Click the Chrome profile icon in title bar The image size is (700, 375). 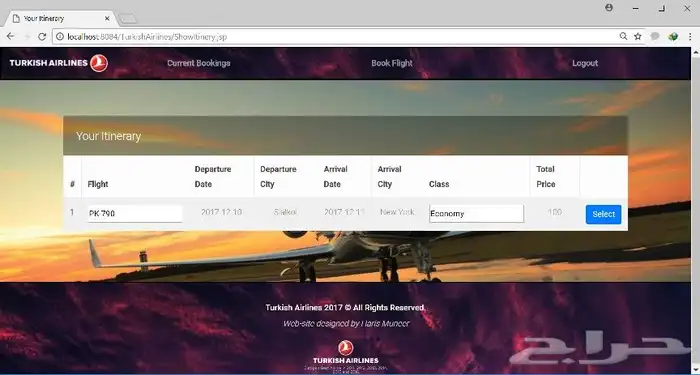click(x=609, y=8)
